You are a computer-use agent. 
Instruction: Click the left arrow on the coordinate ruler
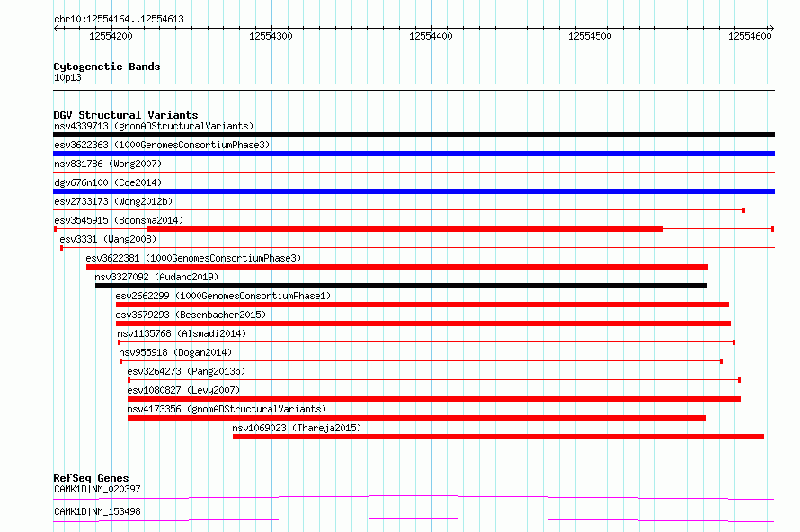click(56, 29)
